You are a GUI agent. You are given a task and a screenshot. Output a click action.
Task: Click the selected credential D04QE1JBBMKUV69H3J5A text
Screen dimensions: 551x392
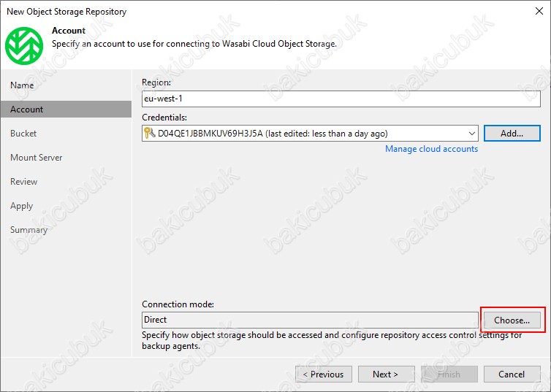pos(210,134)
